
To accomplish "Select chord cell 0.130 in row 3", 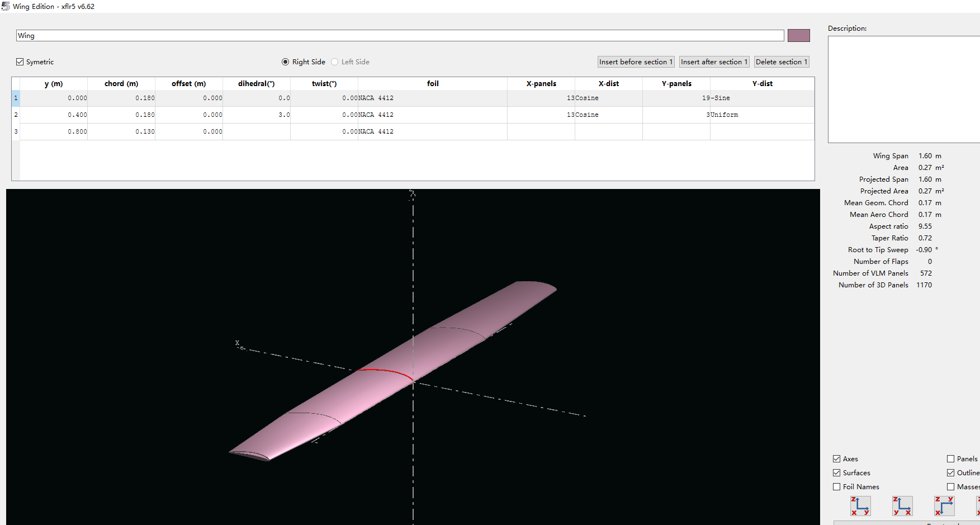I will coord(121,131).
